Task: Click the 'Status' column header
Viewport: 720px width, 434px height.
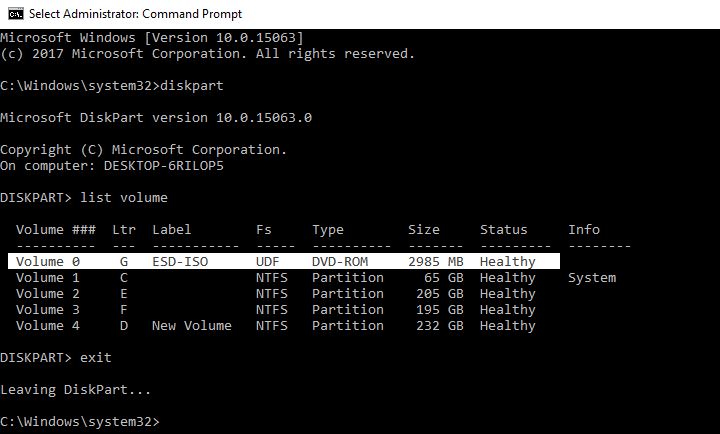Action: point(503,229)
